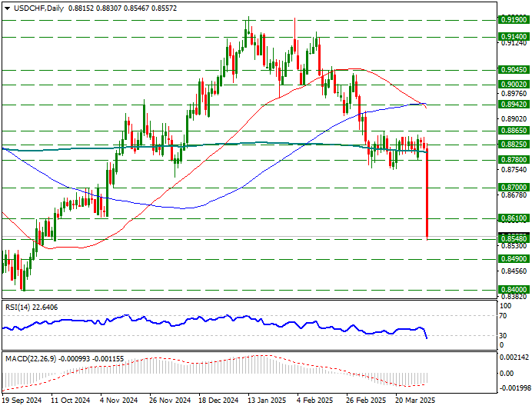
Task: Click the latest long red candlestick
Action: point(427,192)
